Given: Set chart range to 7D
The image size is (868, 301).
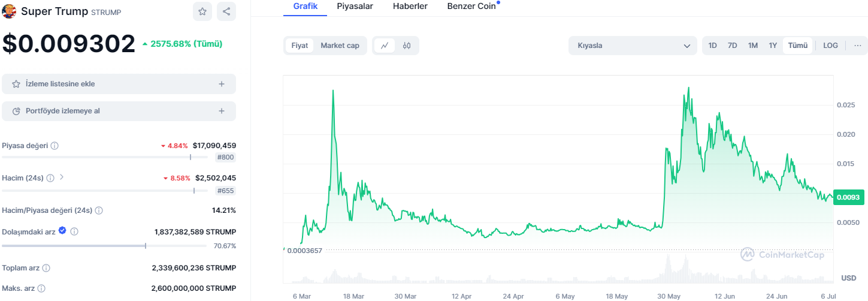Looking at the screenshot, I should 732,46.
